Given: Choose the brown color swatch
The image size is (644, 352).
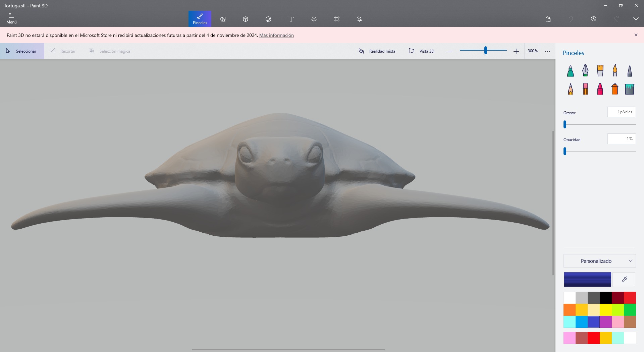Looking at the screenshot, I should pyautogui.click(x=630, y=322).
